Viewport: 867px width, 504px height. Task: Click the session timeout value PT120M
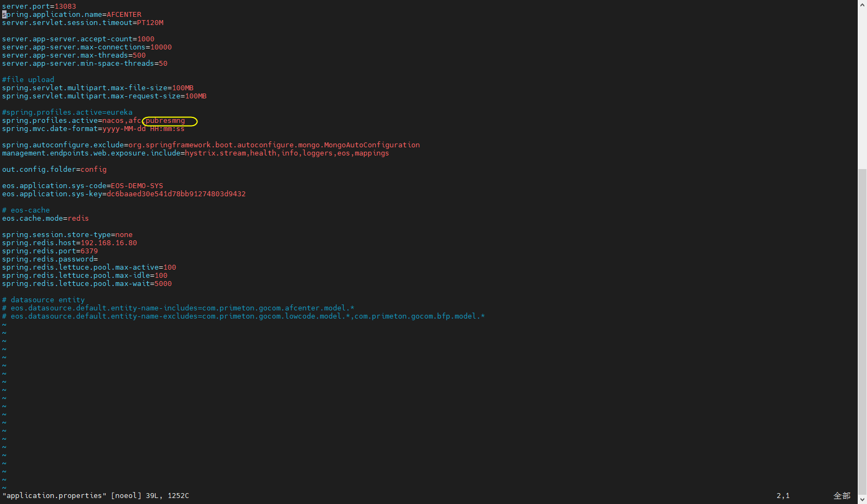pyautogui.click(x=150, y=23)
